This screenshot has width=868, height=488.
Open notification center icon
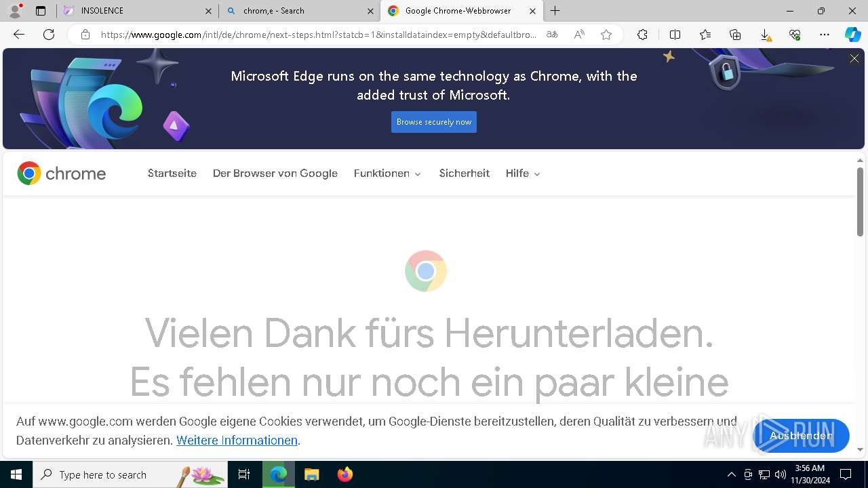(846, 474)
